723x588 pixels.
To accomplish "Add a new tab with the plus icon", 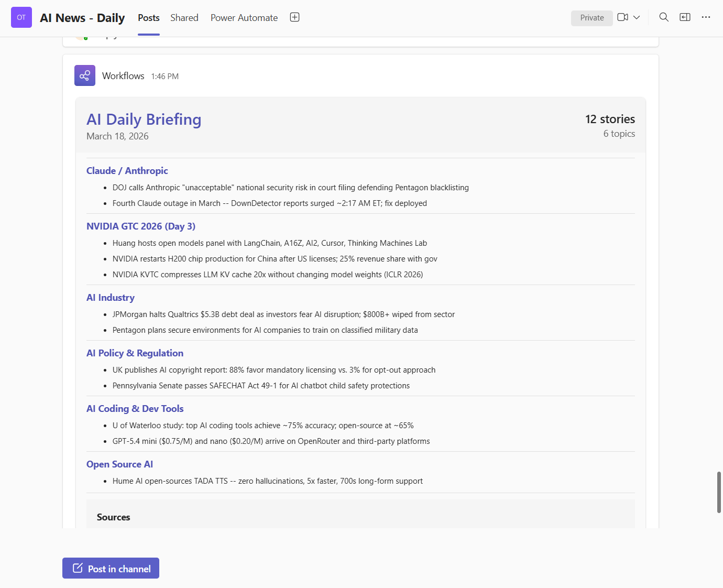I will [294, 17].
